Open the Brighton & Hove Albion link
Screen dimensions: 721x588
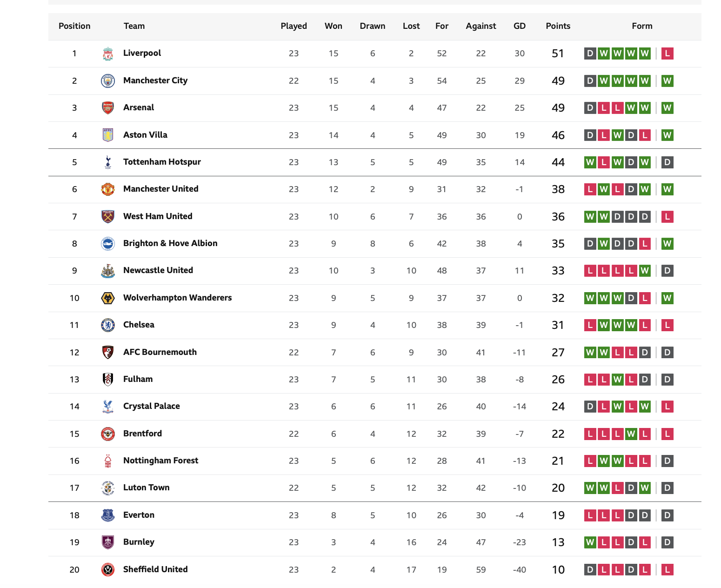[170, 243]
